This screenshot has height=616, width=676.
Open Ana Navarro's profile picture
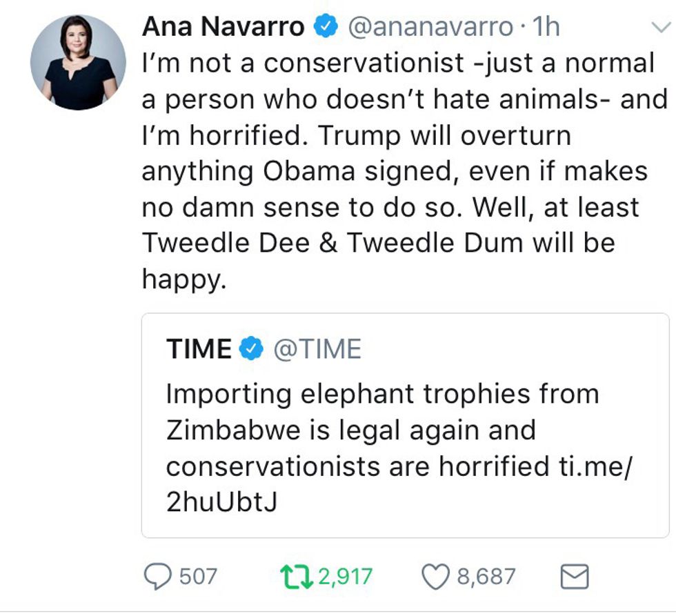point(79,62)
